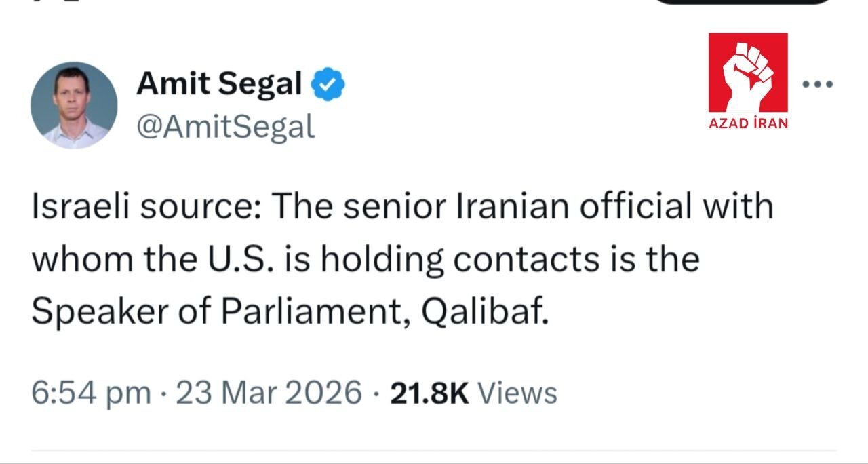This screenshot has width=868, height=464.
Task: Click the black pill button at top
Action: [744, 2]
